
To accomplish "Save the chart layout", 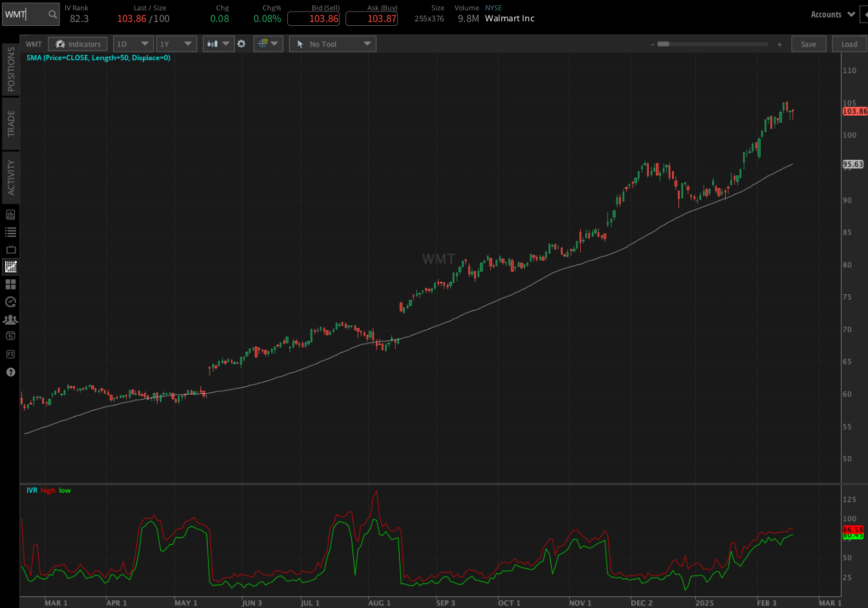I will [x=808, y=44].
